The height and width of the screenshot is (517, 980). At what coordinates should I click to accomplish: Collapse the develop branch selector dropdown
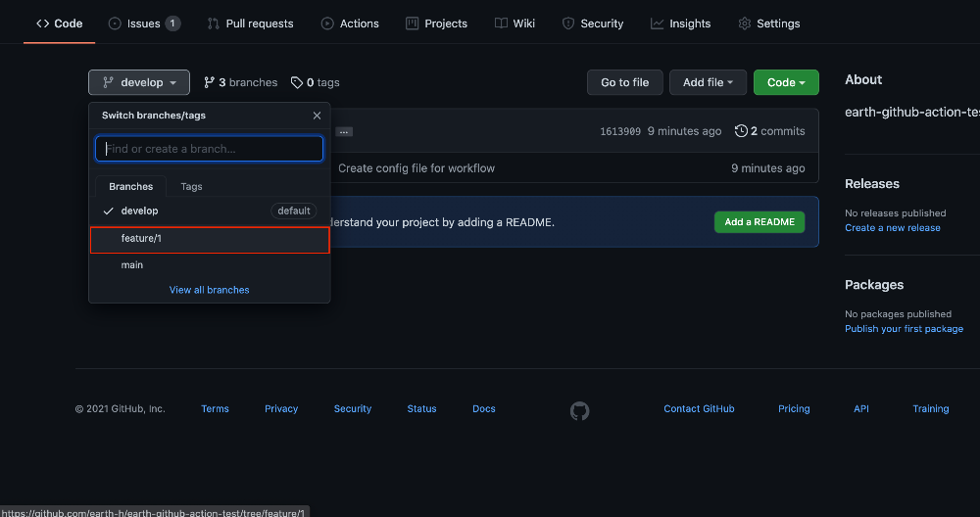139,82
